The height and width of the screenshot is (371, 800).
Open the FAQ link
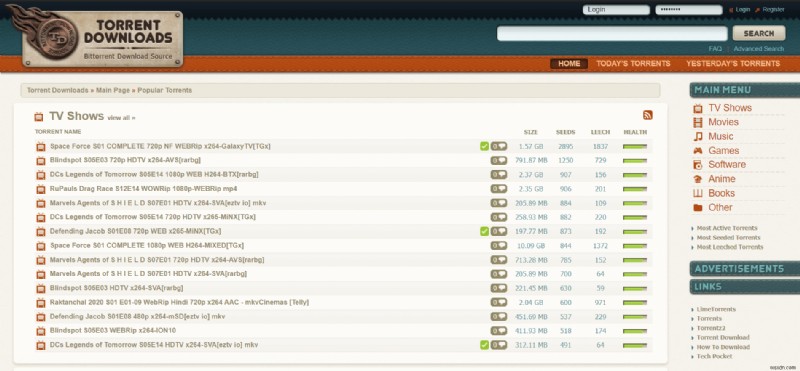[715, 49]
